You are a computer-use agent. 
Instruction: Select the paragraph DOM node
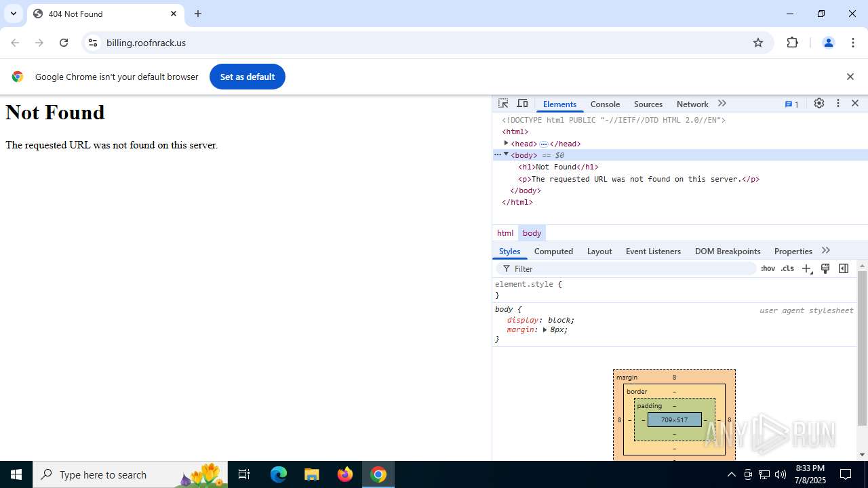639,179
